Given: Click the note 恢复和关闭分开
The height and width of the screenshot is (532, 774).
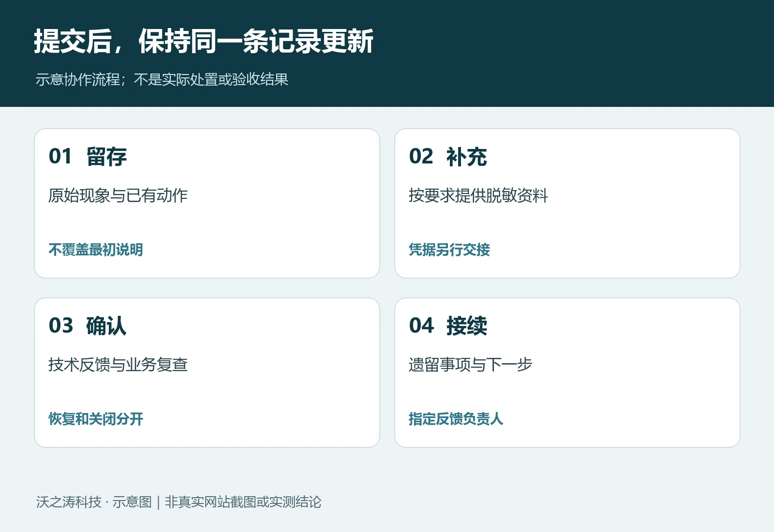Looking at the screenshot, I should coord(96,419).
